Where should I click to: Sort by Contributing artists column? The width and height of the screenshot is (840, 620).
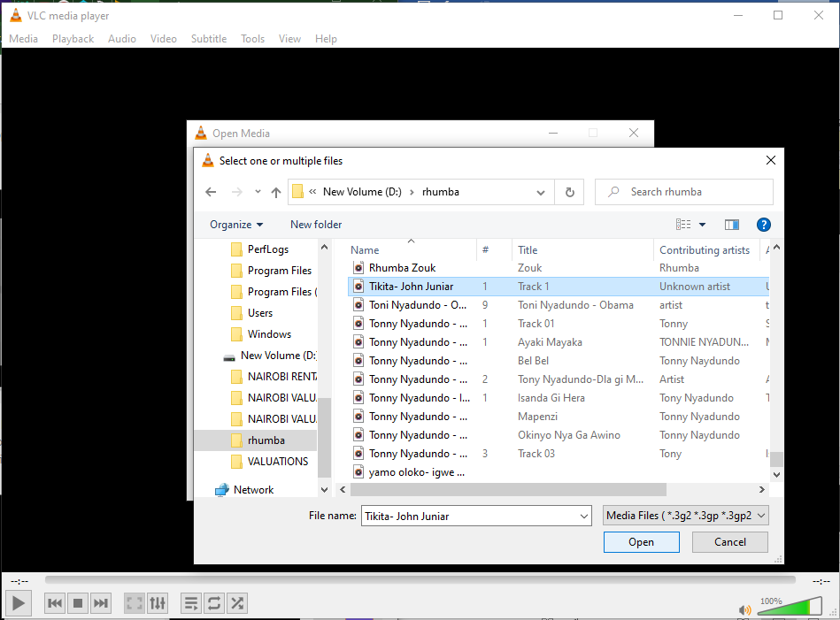(x=705, y=250)
